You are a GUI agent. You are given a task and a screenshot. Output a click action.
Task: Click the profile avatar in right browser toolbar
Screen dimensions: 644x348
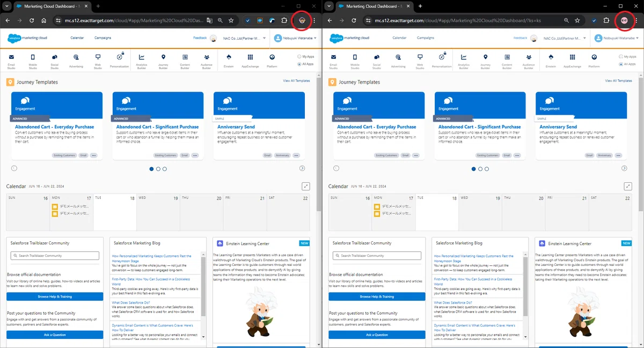[624, 20]
